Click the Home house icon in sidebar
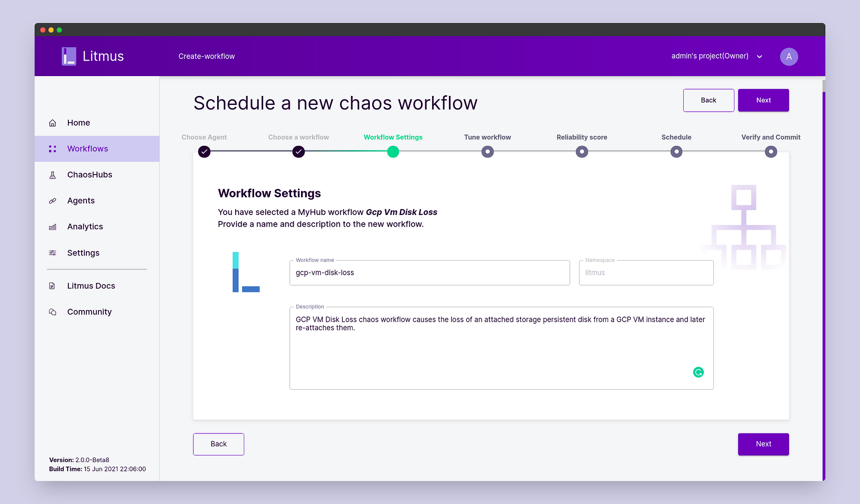Screen dimensions: 860x504 52,123
